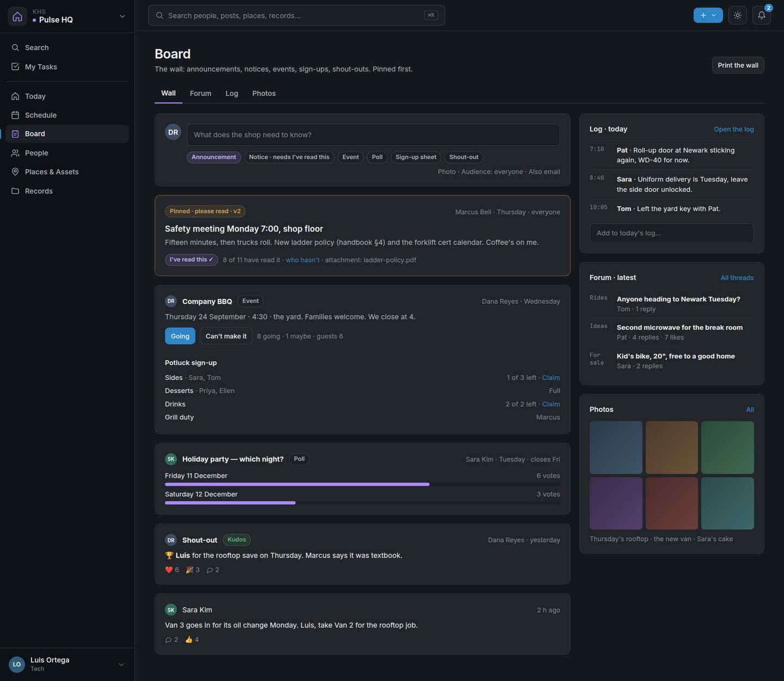Open the blue photo thumbnail

(616, 448)
